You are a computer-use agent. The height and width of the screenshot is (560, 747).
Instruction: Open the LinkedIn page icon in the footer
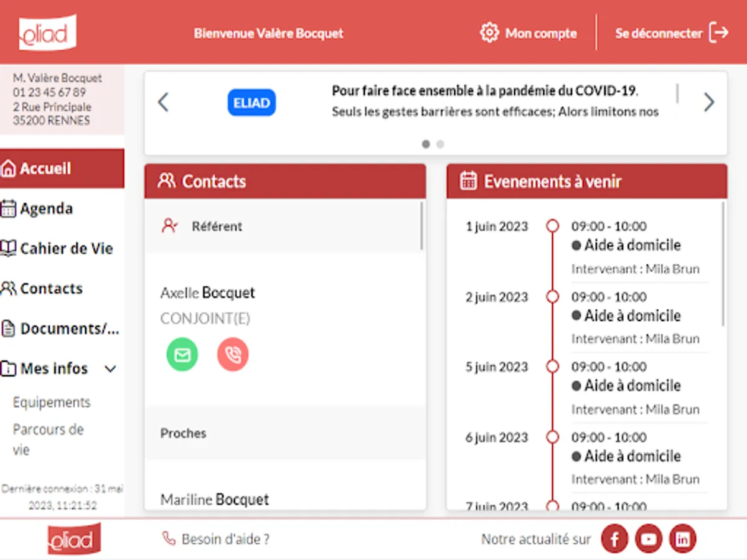683,539
